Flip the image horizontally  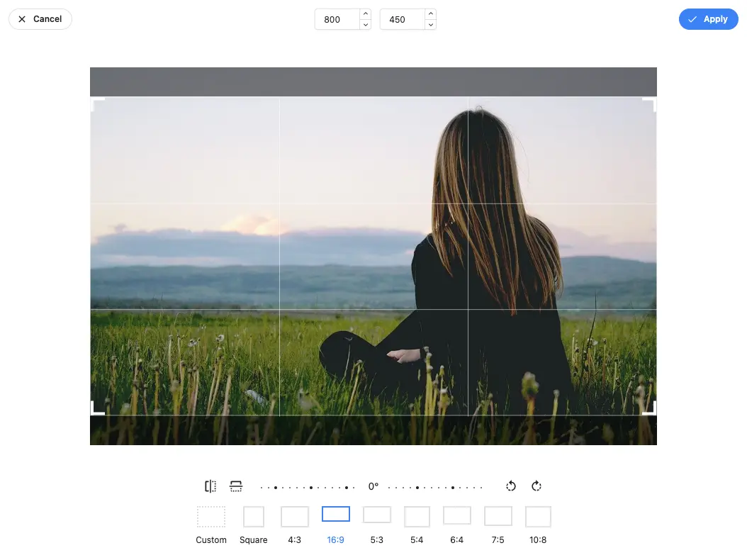tap(210, 486)
